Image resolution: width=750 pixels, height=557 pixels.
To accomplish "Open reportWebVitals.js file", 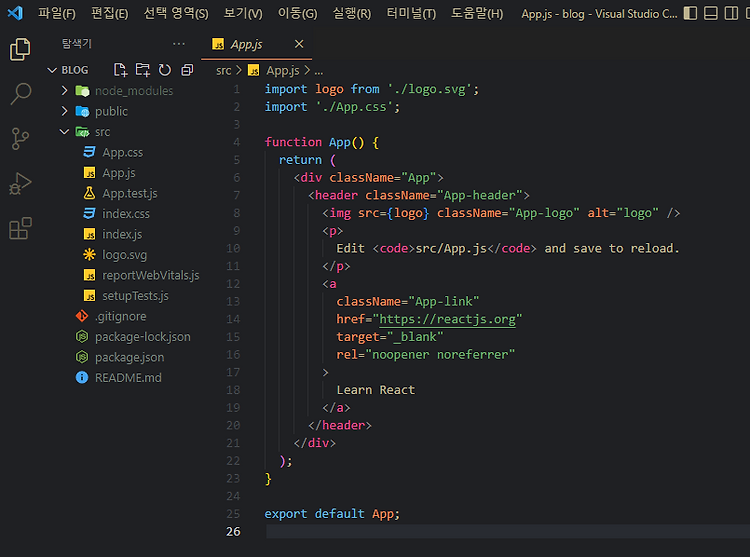I will coord(151,275).
